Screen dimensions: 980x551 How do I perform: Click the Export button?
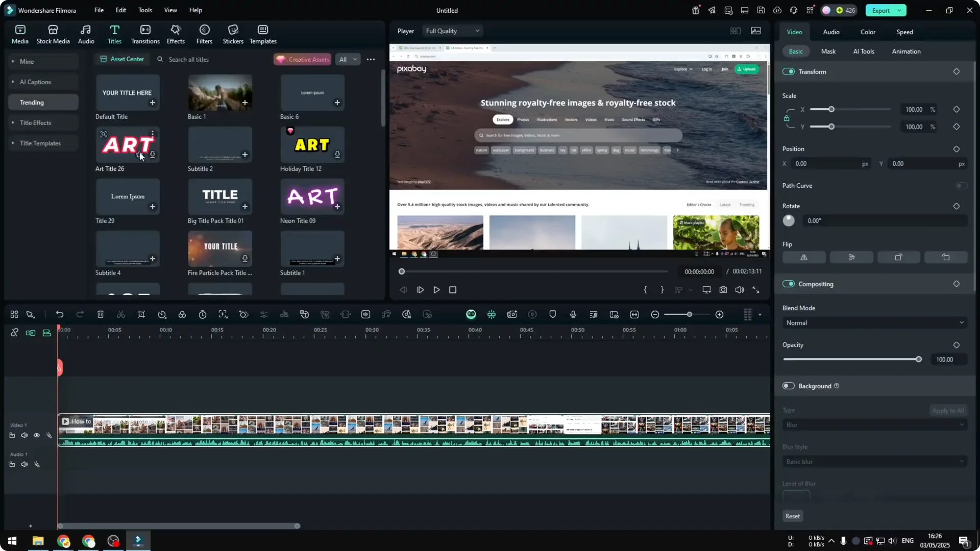(881, 10)
